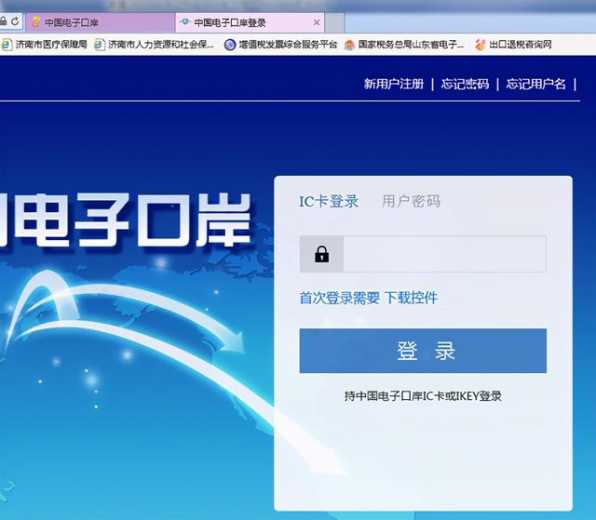Open the 济南市人力资源和社会保 bookmark

click(154, 44)
